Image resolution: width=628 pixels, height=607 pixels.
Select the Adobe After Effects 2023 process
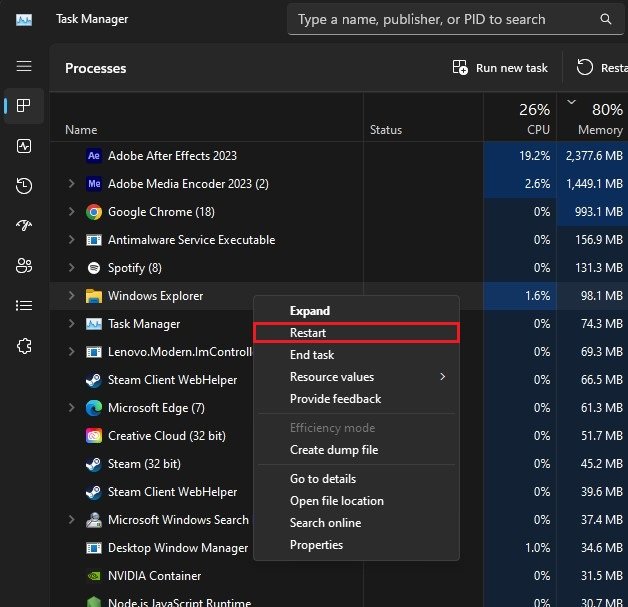click(172, 156)
